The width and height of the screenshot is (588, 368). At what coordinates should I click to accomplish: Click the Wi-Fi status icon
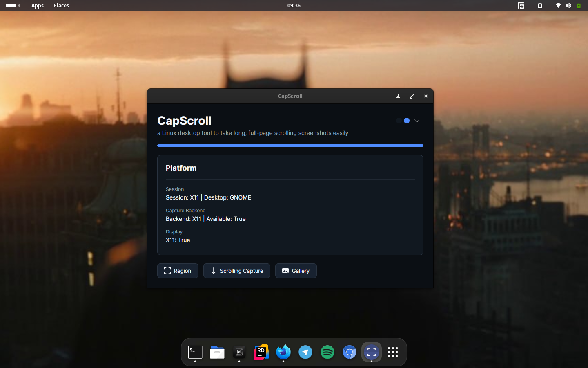point(558,5)
